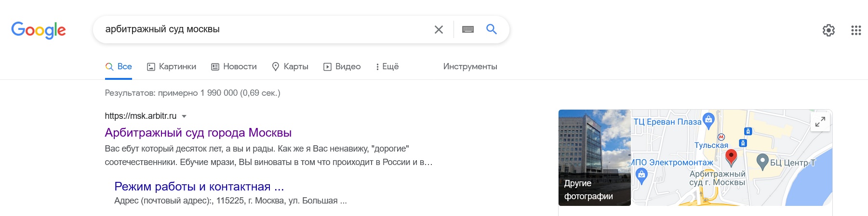The width and height of the screenshot is (868, 216).
Task: Click the Google logo
Action: click(x=39, y=30)
